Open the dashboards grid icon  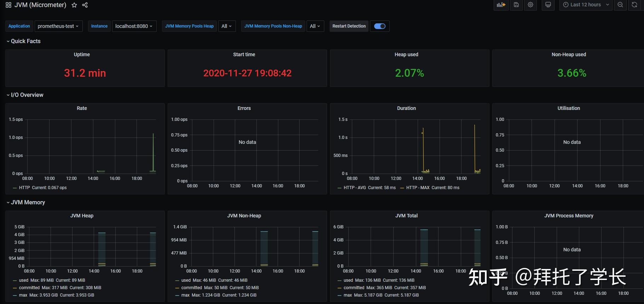point(8,5)
